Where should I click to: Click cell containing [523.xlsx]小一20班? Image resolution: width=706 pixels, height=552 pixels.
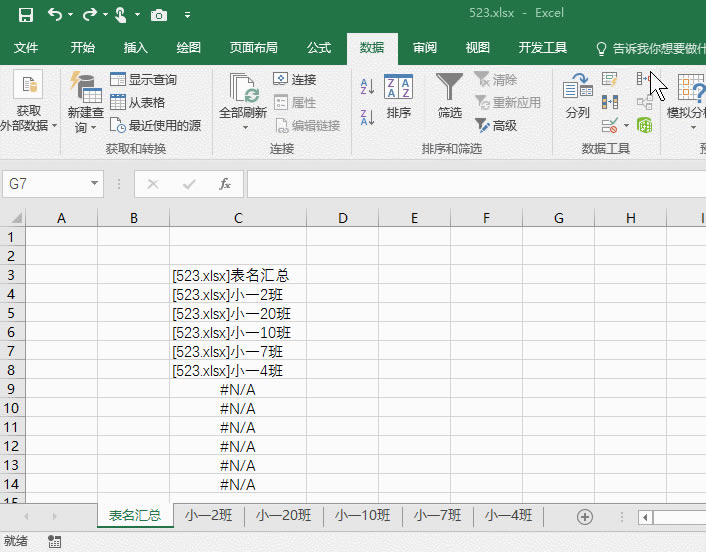click(x=238, y=313)
